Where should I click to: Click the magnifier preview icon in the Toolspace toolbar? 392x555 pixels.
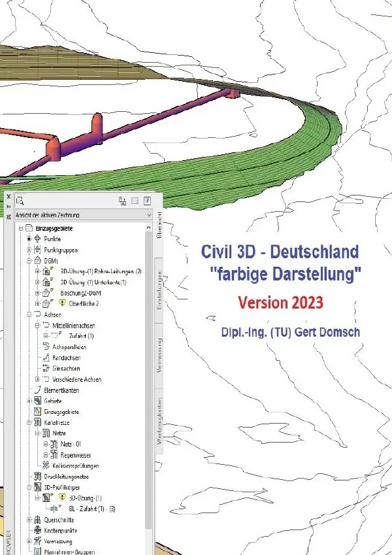(x=20, y=201)
